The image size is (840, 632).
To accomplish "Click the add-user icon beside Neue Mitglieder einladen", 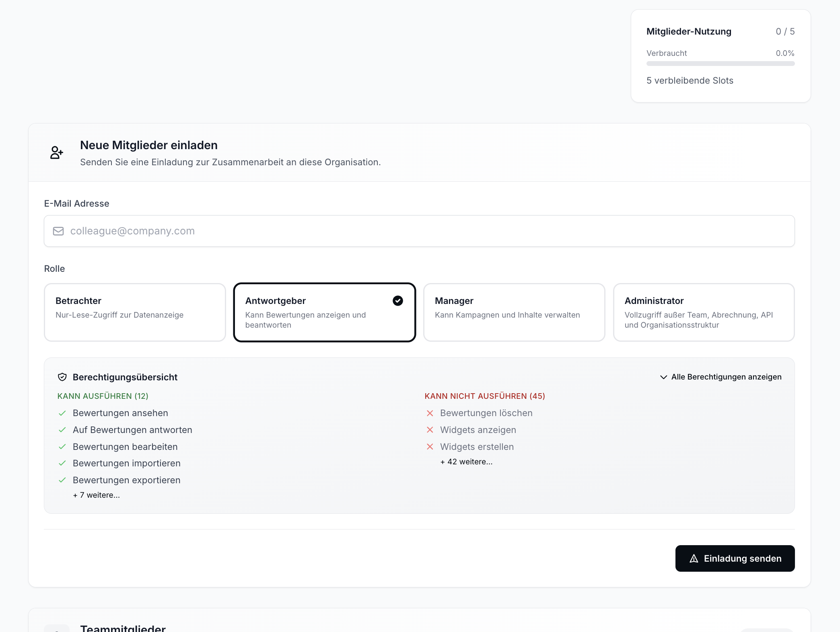I will (56, 152).
